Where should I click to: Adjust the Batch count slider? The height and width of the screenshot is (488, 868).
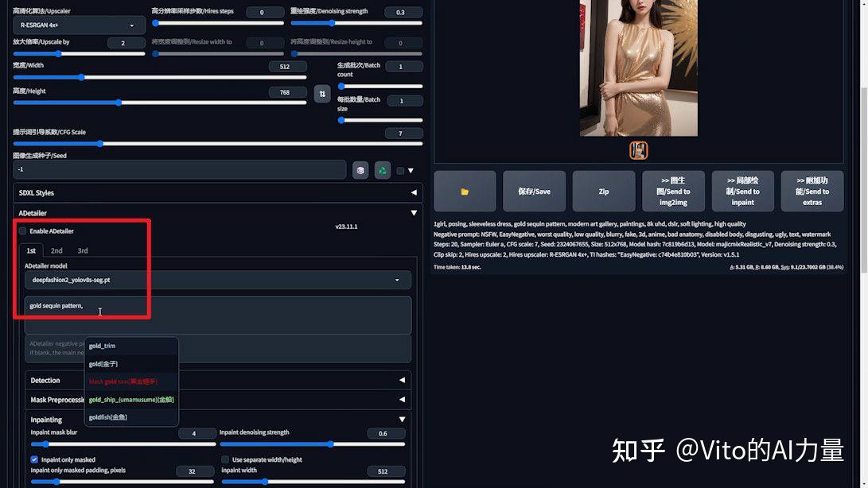380,87
